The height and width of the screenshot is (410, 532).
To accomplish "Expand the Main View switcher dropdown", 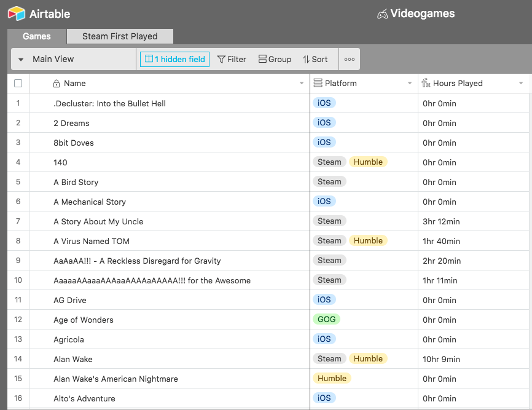I will click(21, 60).
